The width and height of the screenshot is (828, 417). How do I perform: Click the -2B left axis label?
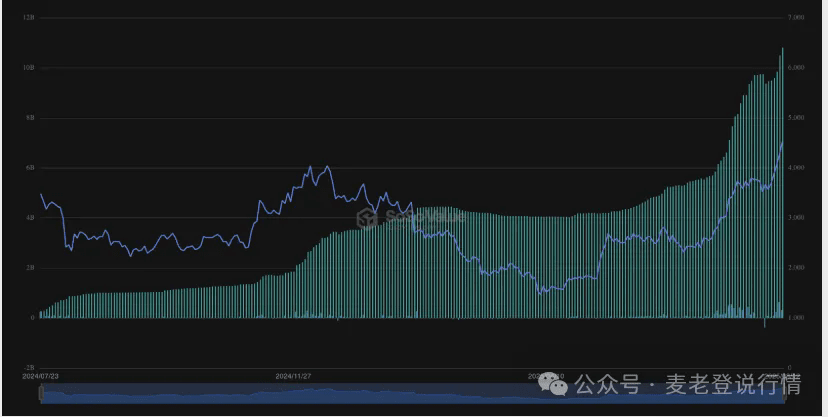pyautogui.click(x=29, y=367)
